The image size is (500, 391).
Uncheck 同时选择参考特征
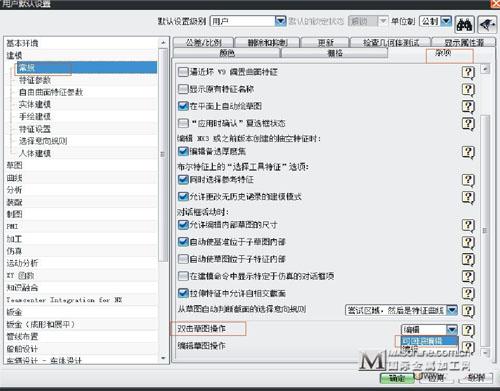(183, 180)
